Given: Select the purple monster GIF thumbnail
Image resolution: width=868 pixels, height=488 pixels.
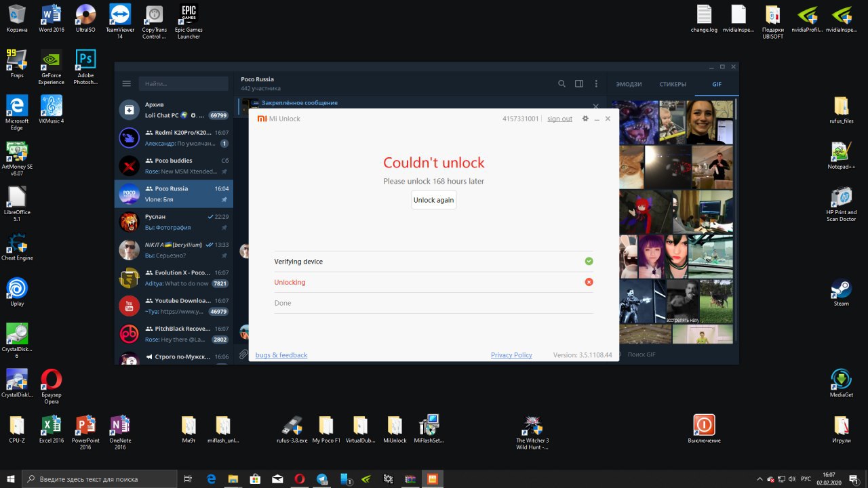Looking at the screenshot, I should [x=639, y=123].
